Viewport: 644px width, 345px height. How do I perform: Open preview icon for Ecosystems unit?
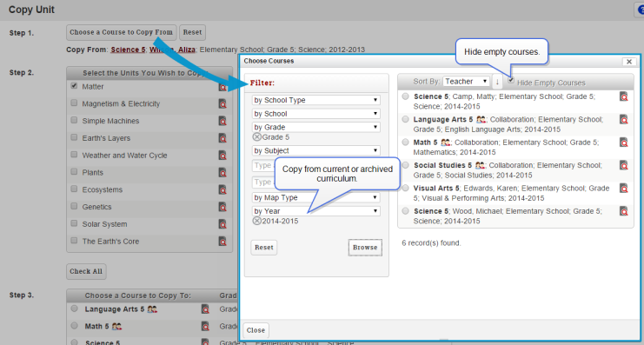pyautogui.click(x=222, y=189)
